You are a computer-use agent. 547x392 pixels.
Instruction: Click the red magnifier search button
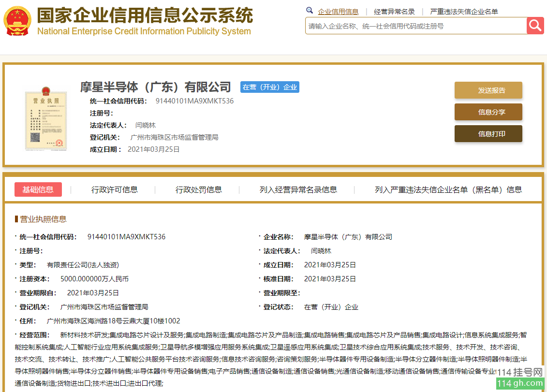click(535, 26)
